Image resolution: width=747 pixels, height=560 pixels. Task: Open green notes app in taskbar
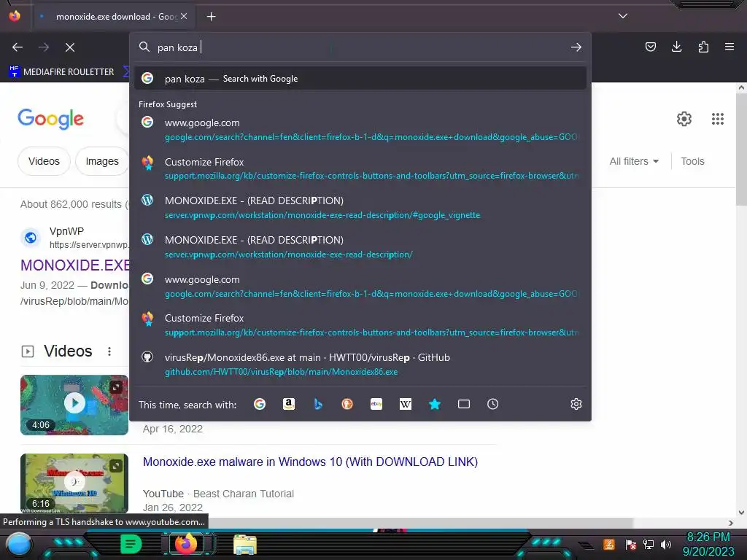tap(131, 544)
